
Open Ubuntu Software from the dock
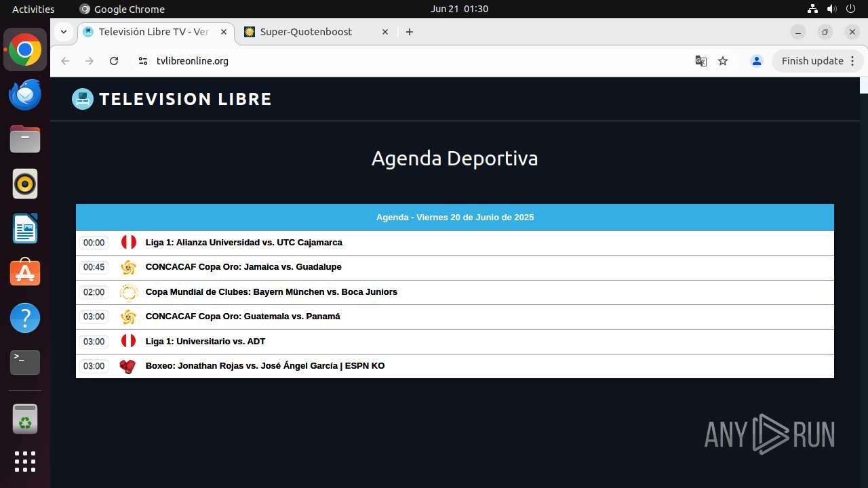point(25,273)
